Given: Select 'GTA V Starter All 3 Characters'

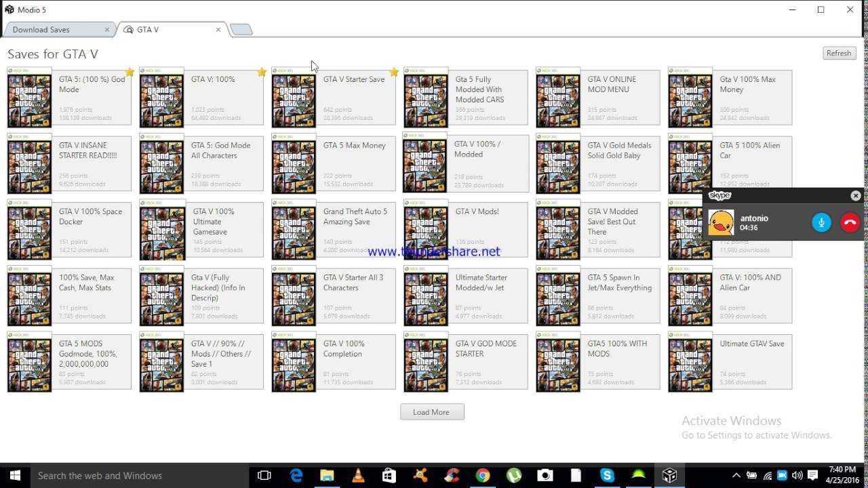Looking at the screenshot, I should pos(334,296).
